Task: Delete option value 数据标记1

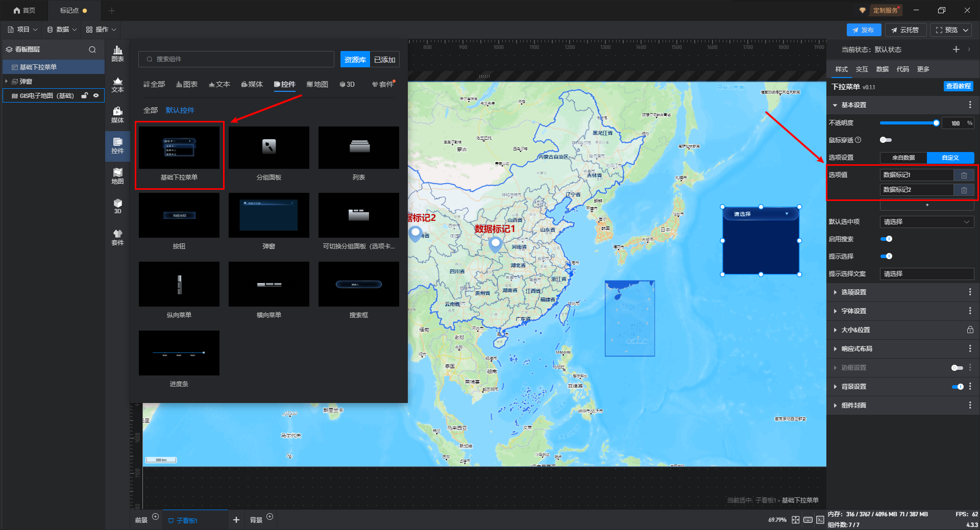Action: 964,175
